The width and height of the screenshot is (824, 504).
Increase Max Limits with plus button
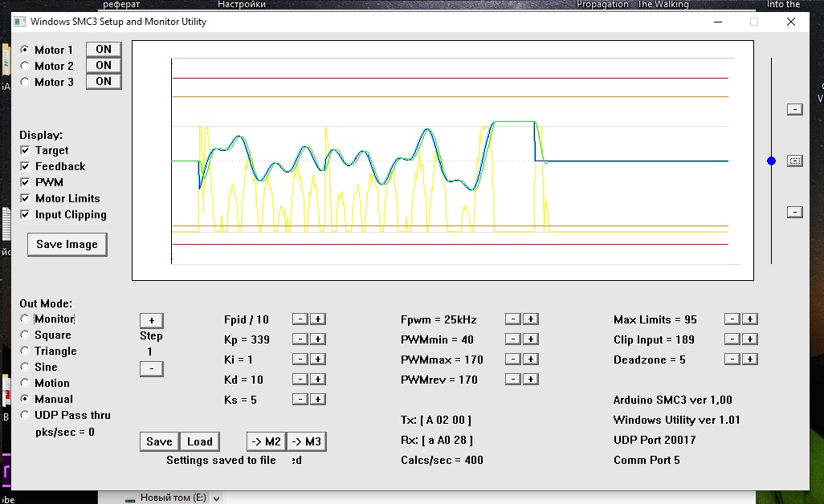(749, 319)
